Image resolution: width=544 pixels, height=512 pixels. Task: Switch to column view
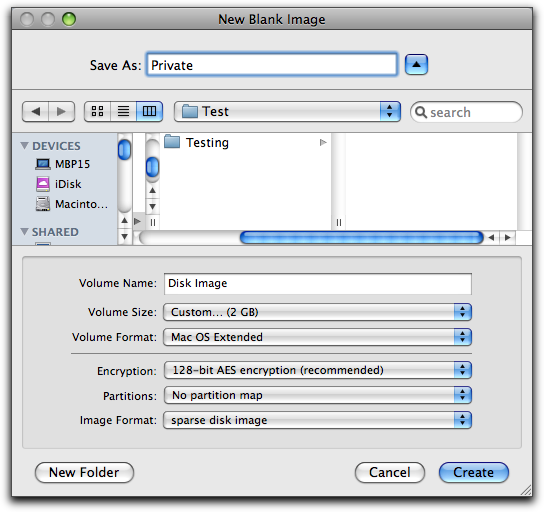click(x=150, y=111)
